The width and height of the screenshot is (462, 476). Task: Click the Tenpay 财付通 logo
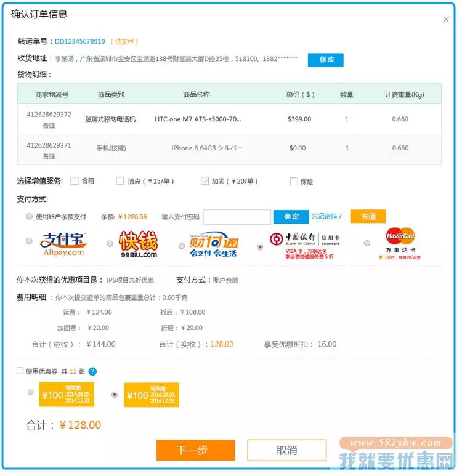click(x=214, y=244)
